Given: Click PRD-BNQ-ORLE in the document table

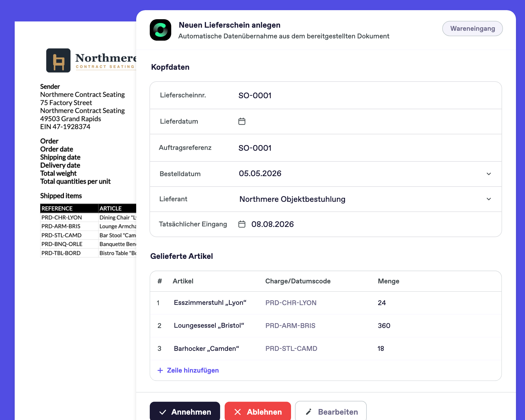Looking at the screenshot, I should [x=62, y=244].
